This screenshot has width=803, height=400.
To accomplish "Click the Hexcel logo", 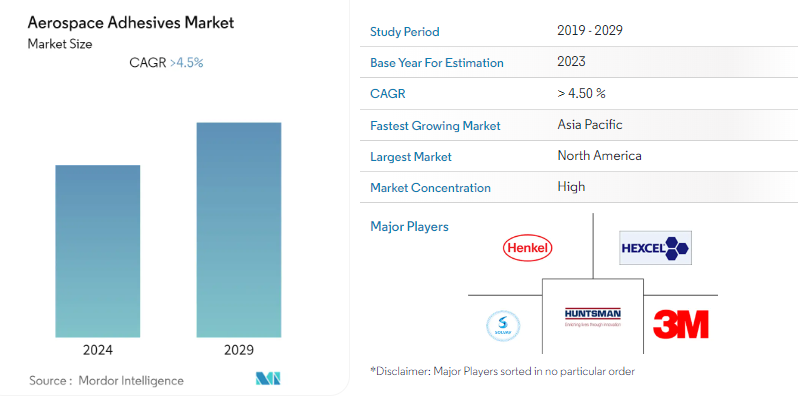I will tap(655, 247).
